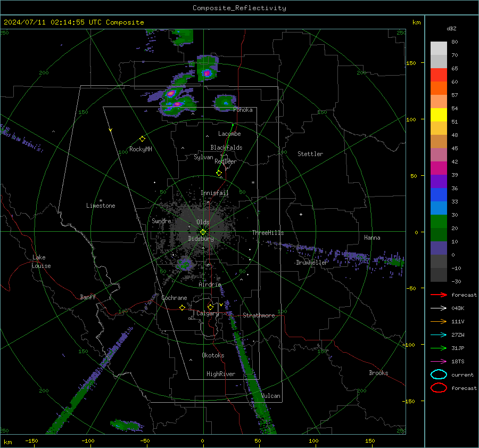Screen dimensions: 479x448
Task: Click the 51 dBZ yellow color swatch
Action: click(439, 115)
